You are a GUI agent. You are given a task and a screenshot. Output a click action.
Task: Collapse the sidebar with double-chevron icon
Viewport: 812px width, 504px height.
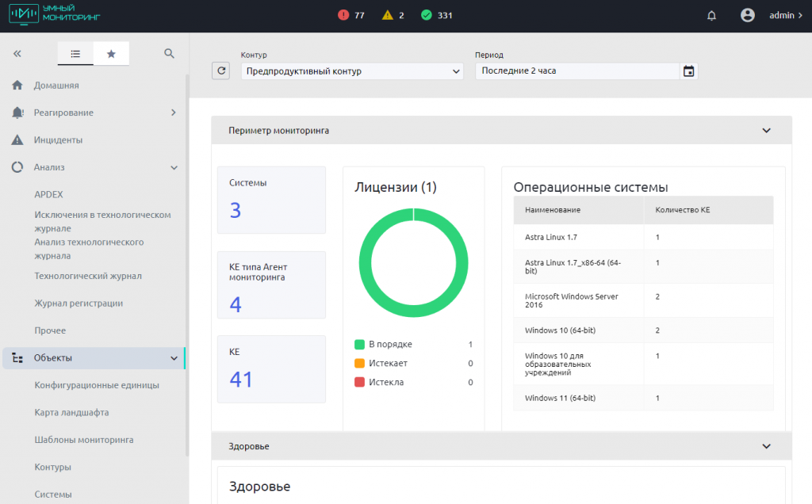tap(17, 54)
